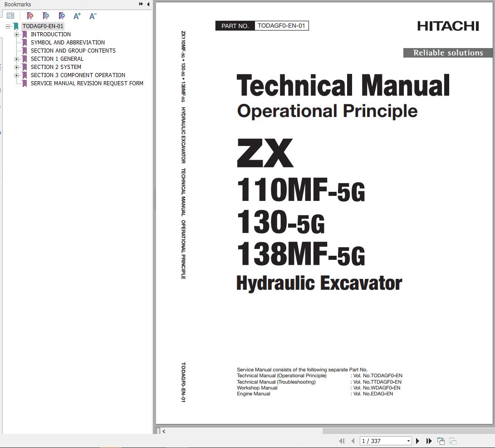The height and width of the screenshot is (448, 495).
Task: Expand the INTRODUCTION bookmark
Action: click(16, 35)
